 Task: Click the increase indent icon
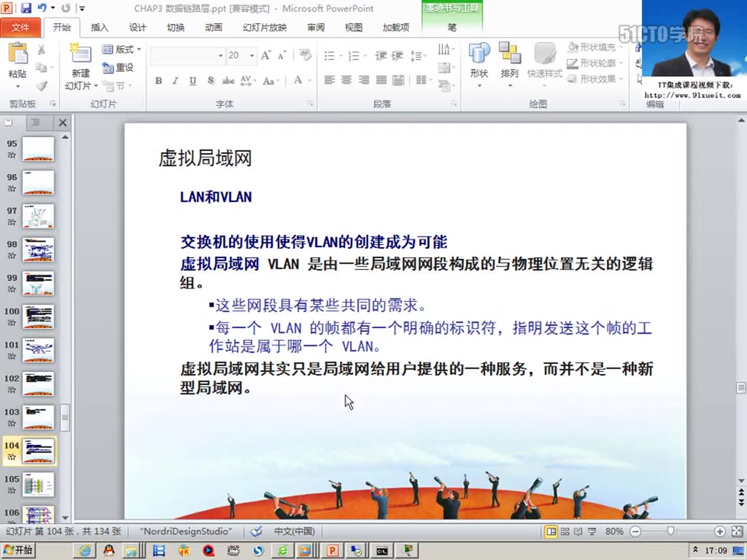pyautogui.click(x=397, y=55)
